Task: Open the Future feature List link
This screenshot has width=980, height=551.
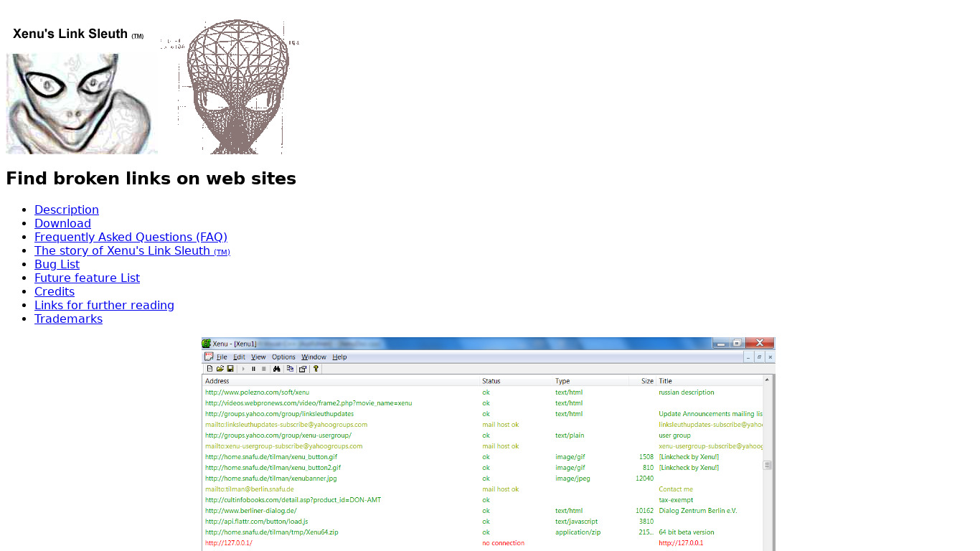Action: tap(87, 278)
